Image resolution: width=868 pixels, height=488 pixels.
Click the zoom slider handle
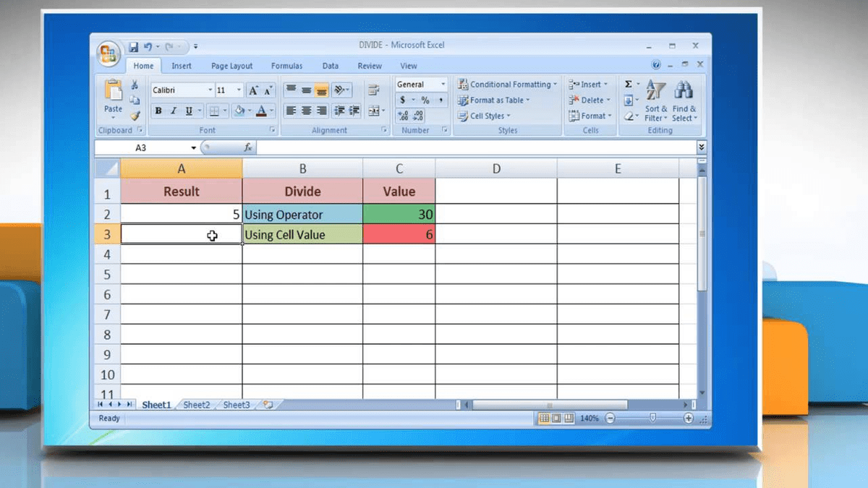point(653,419)
